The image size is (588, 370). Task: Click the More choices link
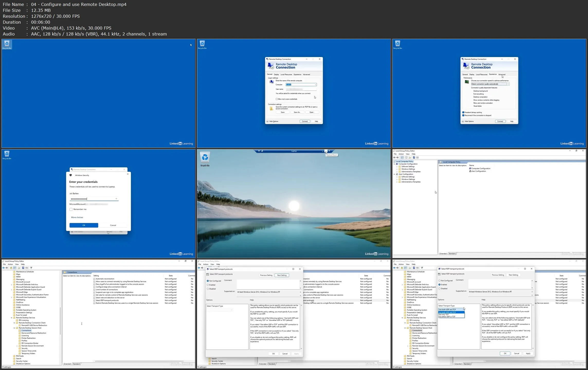[77, 218]
